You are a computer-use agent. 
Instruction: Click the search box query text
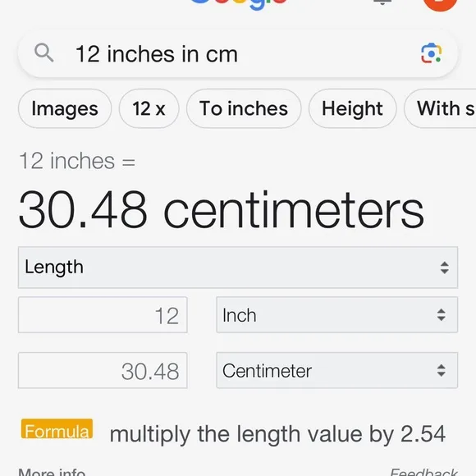coord(157,54)
